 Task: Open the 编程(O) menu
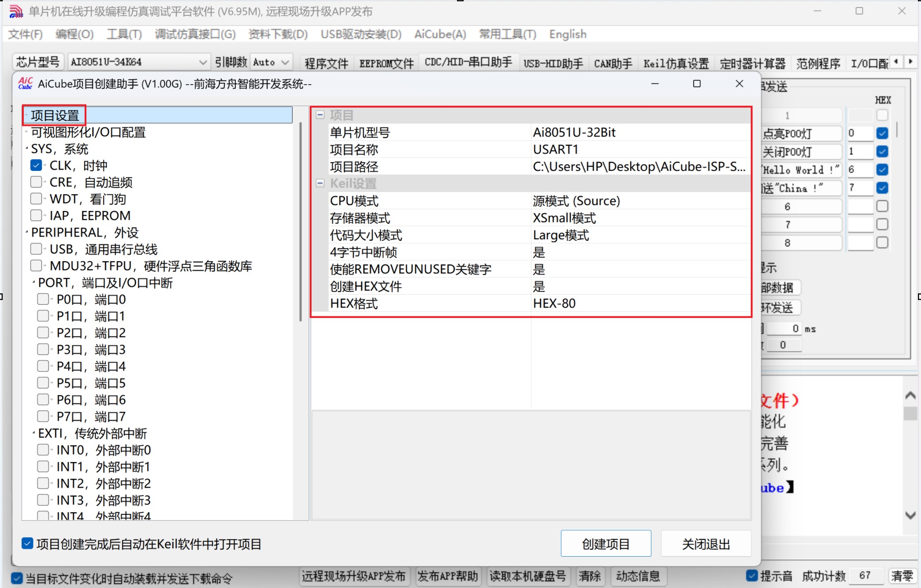click(x=74, y=34)
